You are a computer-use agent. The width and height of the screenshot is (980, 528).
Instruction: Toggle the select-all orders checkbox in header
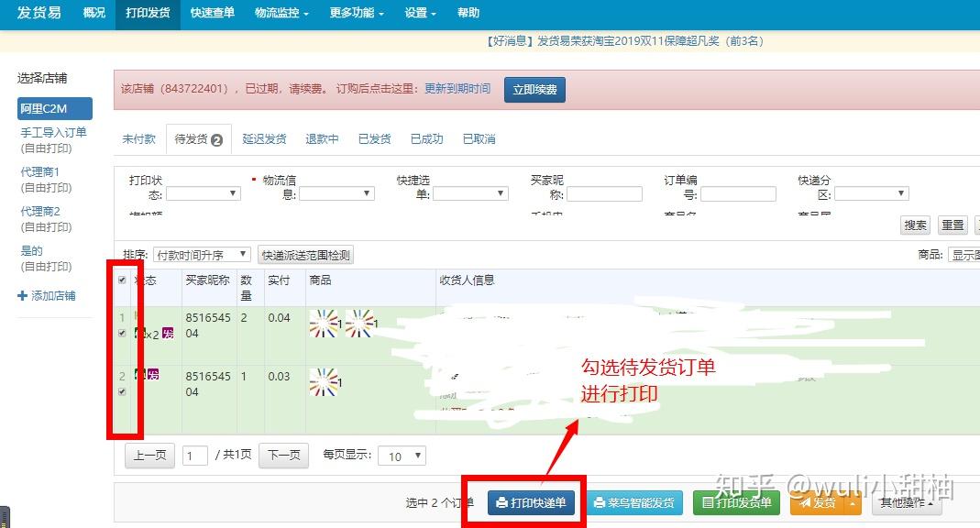coord(122,280)
